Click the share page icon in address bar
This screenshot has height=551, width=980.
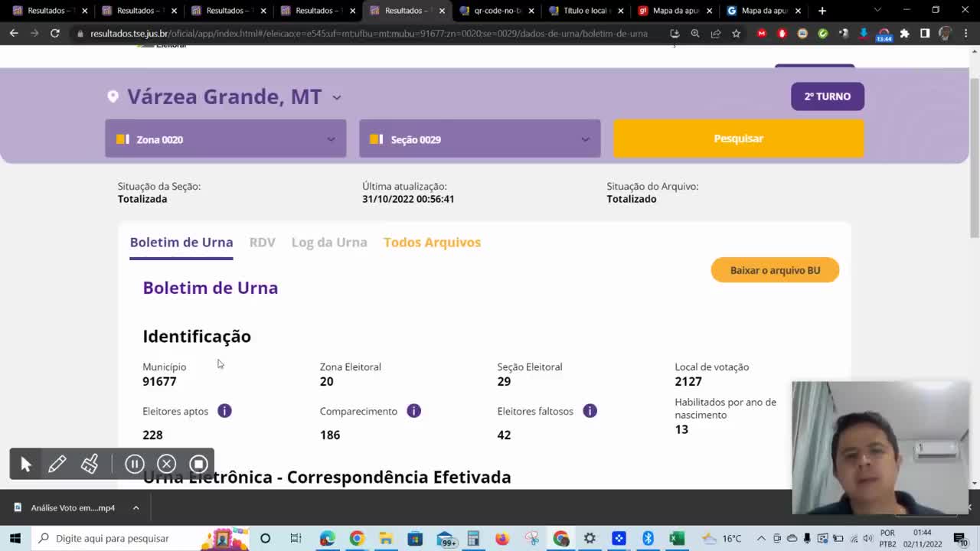[x=715, y=34]
